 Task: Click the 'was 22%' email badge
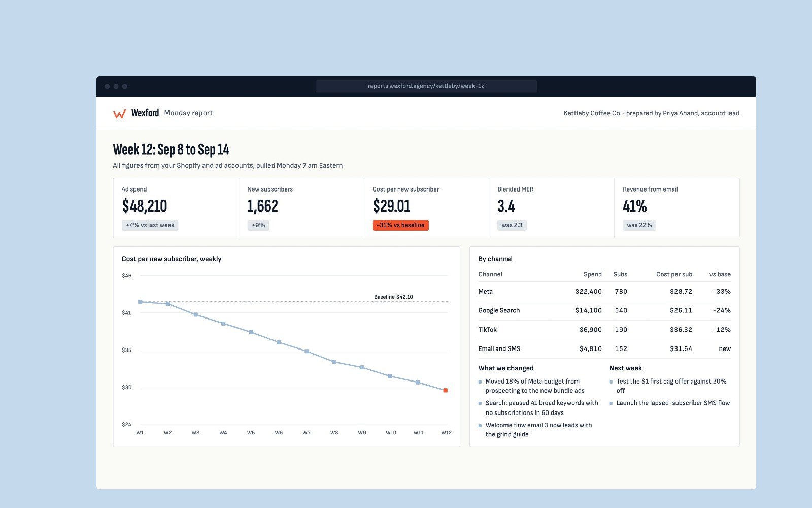coord(639,225)
